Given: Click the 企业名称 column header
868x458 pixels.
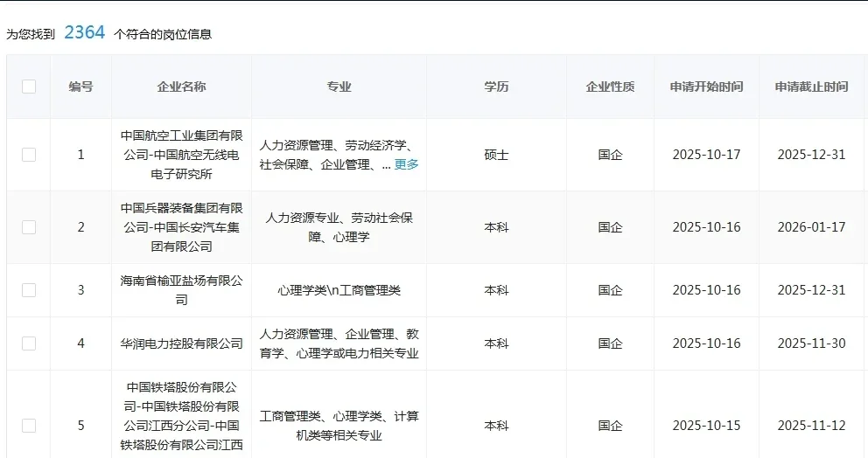Looking at the screenshot, I should click(182, 87).
